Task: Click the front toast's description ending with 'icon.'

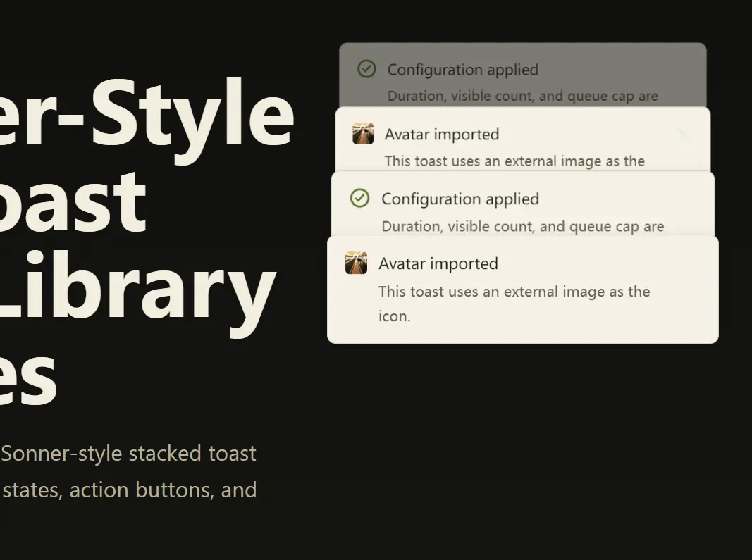Action: [514, 304]
